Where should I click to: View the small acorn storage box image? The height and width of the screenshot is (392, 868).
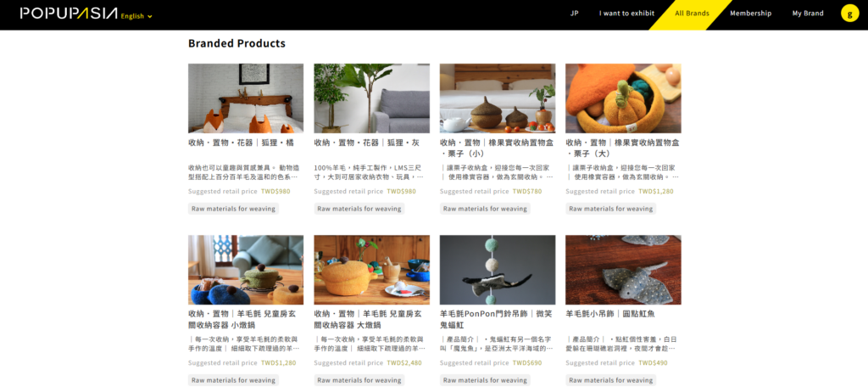497,98
